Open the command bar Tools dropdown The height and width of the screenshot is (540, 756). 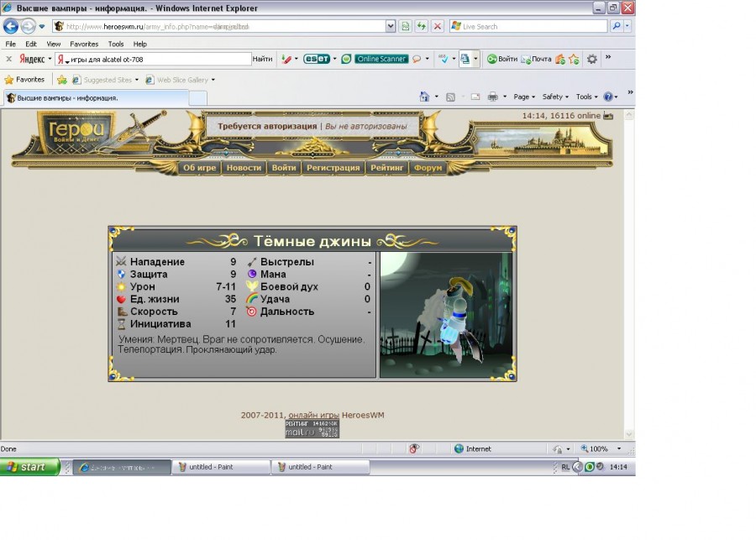click(x=587, y=97)
